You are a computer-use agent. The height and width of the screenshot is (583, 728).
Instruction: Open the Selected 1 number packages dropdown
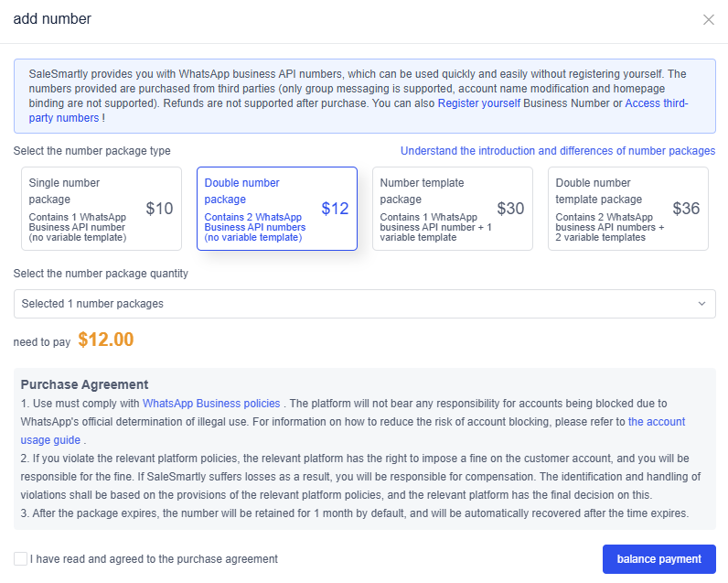(x=364, y=304)
